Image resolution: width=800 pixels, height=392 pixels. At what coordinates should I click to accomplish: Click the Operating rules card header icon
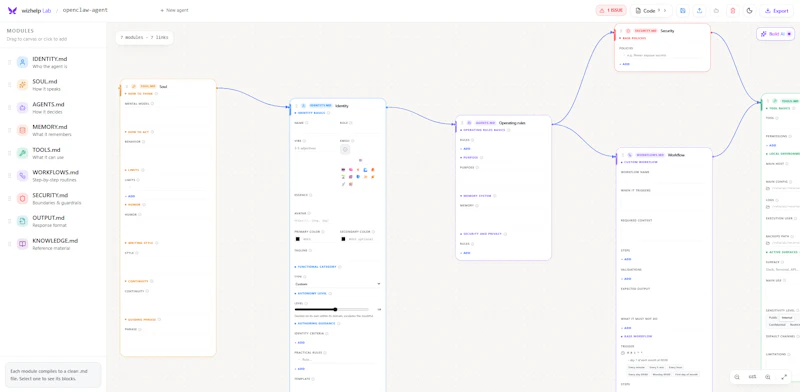pos(469,122)
